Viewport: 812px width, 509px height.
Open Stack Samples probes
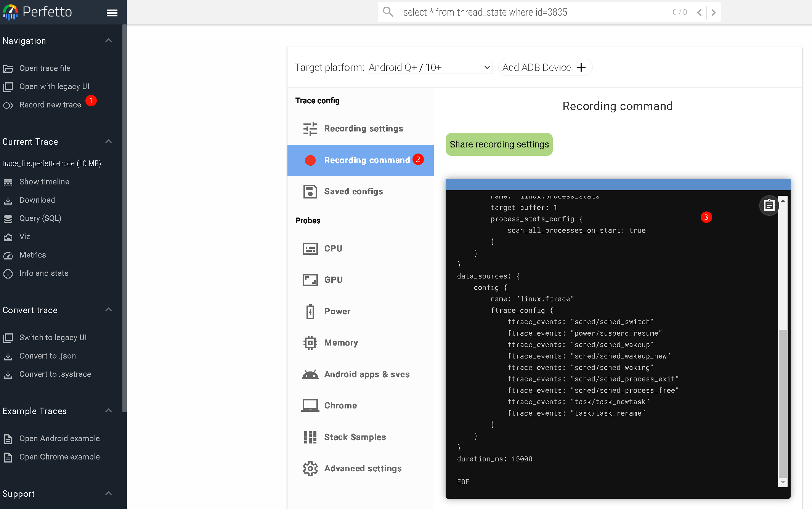pos(355,437)
